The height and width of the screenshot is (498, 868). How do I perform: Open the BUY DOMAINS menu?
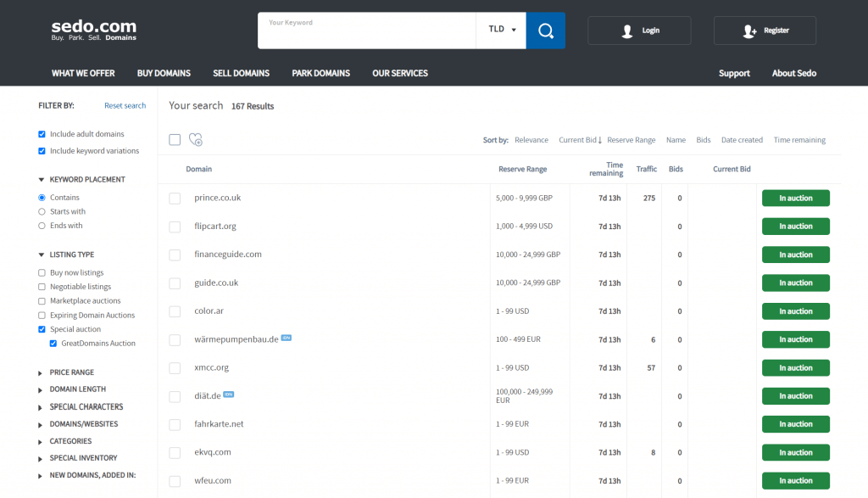pos(164,73)
